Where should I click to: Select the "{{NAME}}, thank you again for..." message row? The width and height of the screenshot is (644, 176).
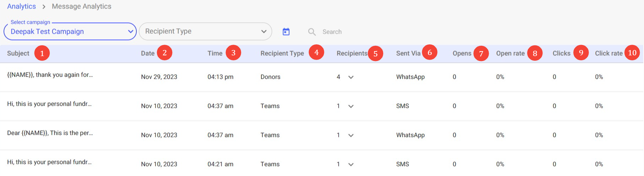point(50,75)
